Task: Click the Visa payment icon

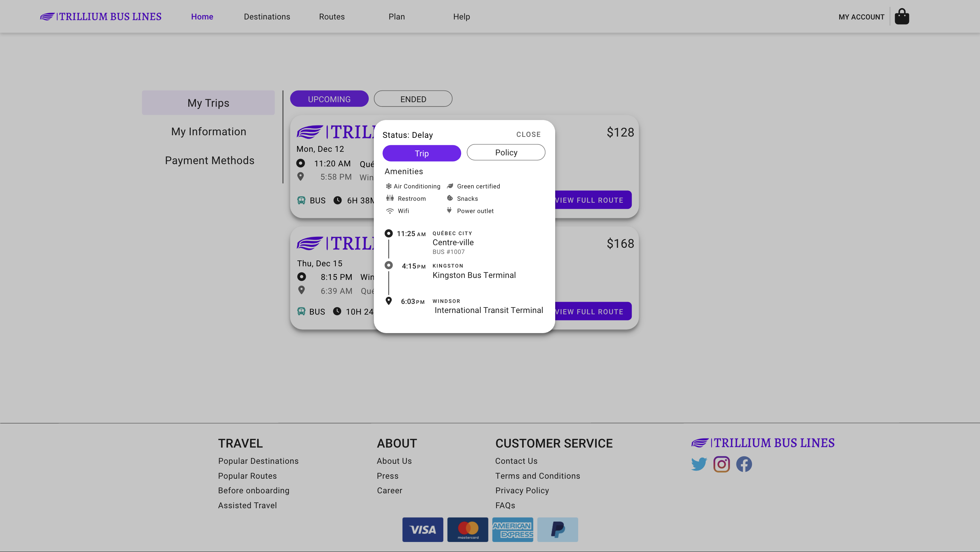Action: [x=422, y=530]
